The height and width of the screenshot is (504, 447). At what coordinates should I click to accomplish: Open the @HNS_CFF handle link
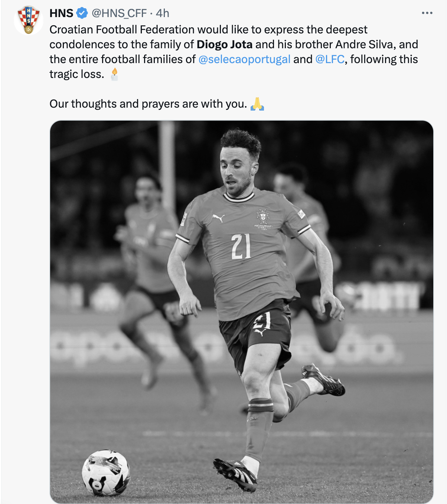click(x=119, y=13)
